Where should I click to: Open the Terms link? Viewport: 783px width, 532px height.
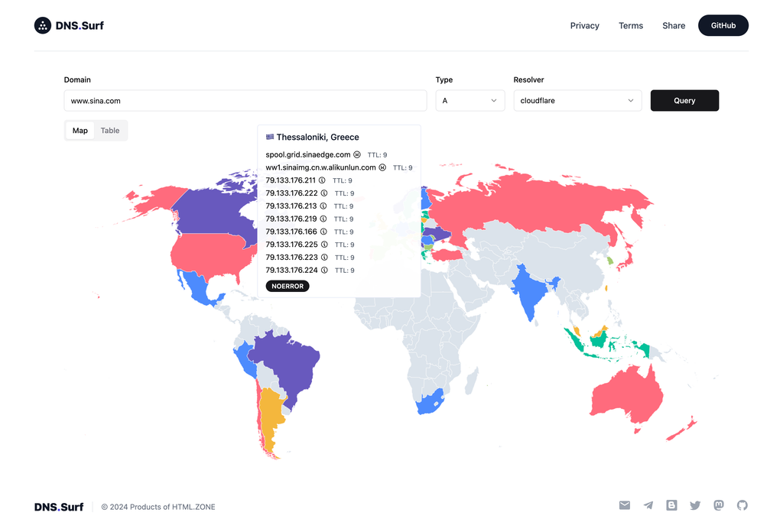coord(631,25)
